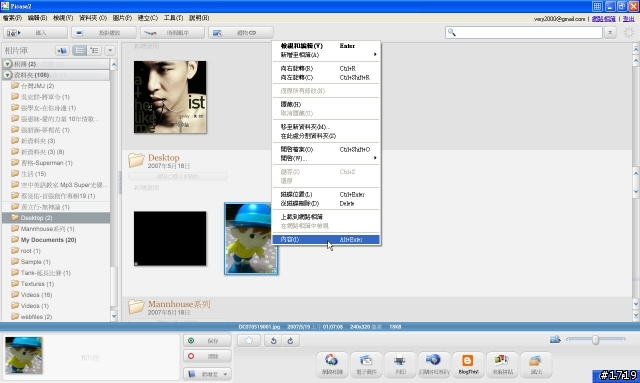Rotate photo clockwise with rotate-right icon
This screenshot has width=640, height=383.
(x=291, y=341)
